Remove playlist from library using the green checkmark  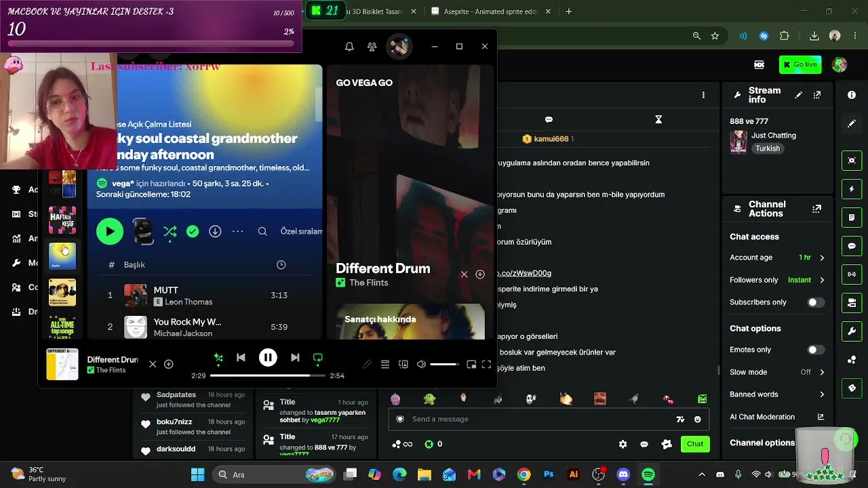(193, 231)
